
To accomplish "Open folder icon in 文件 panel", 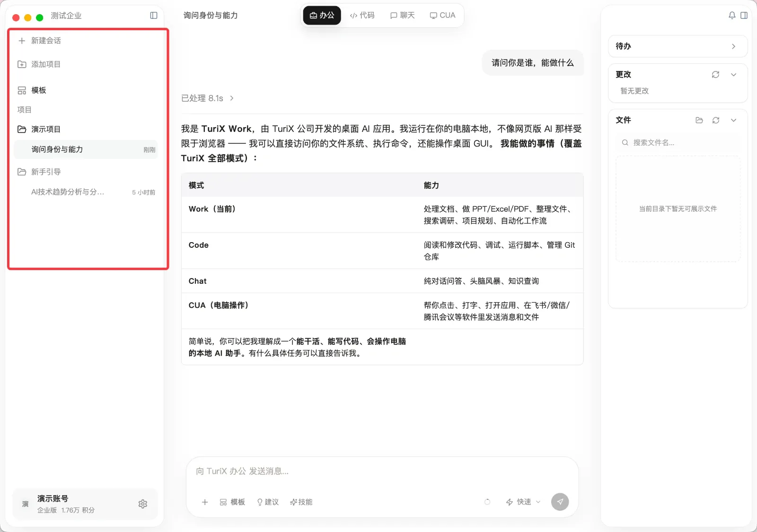I will click(x=699, y=120).
